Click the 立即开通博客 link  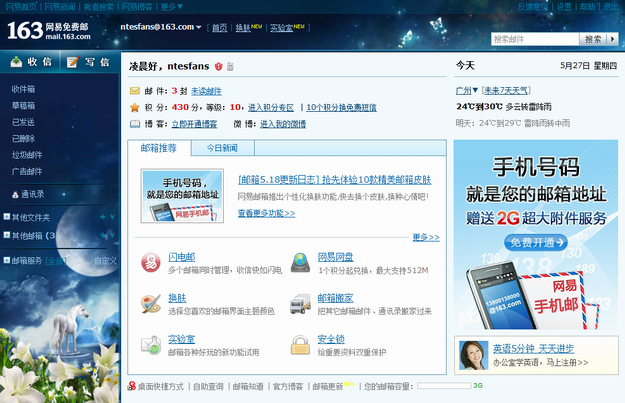(x=195, y=124)
